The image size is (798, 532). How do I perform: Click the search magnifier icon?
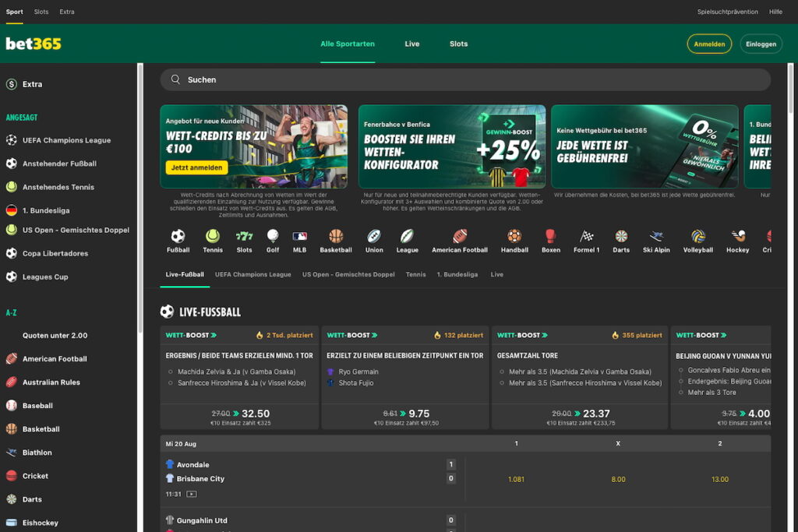175,79
